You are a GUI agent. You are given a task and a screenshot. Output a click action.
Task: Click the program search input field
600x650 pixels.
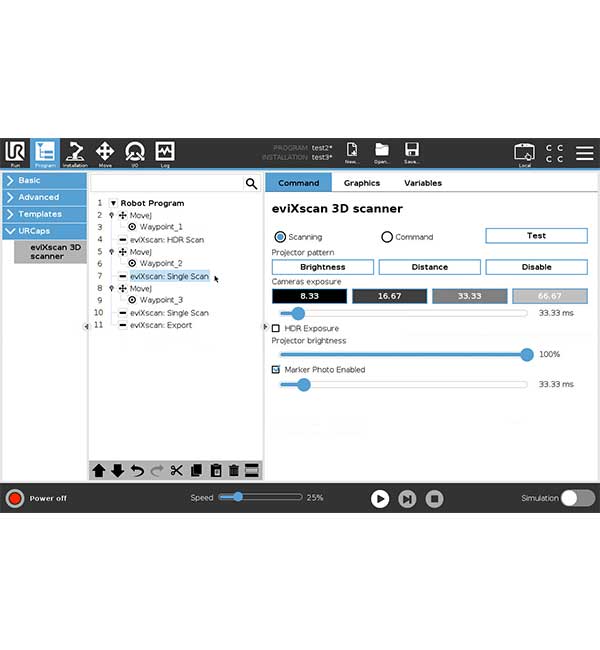point(167,184)
